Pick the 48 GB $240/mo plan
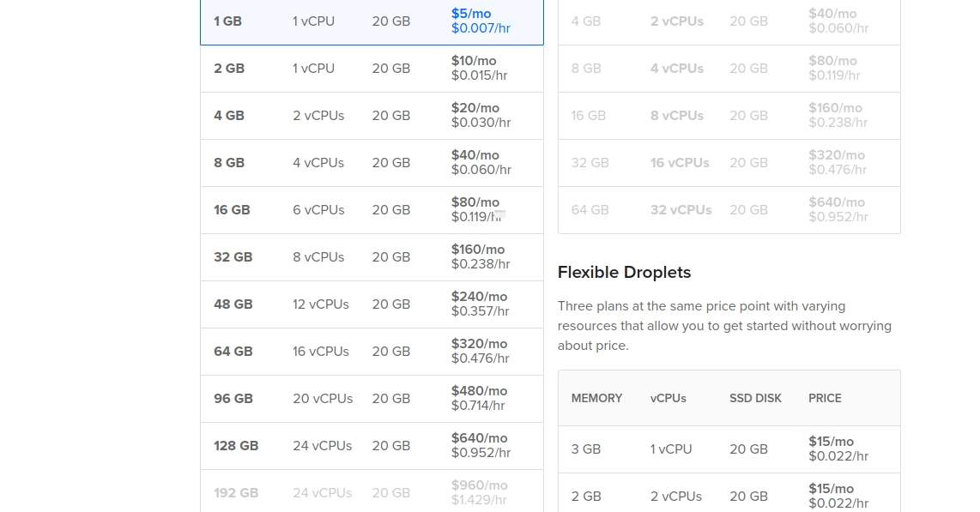980x512 pixels. coord(372,304)
